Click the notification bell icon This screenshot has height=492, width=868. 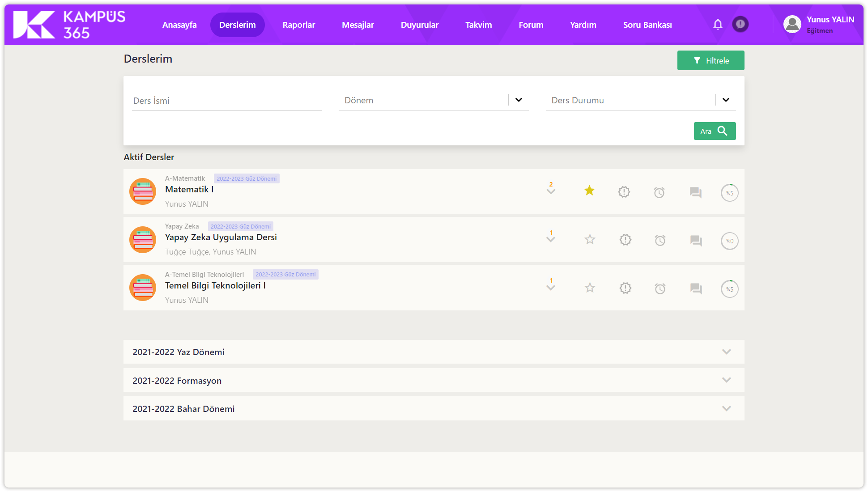718,25
